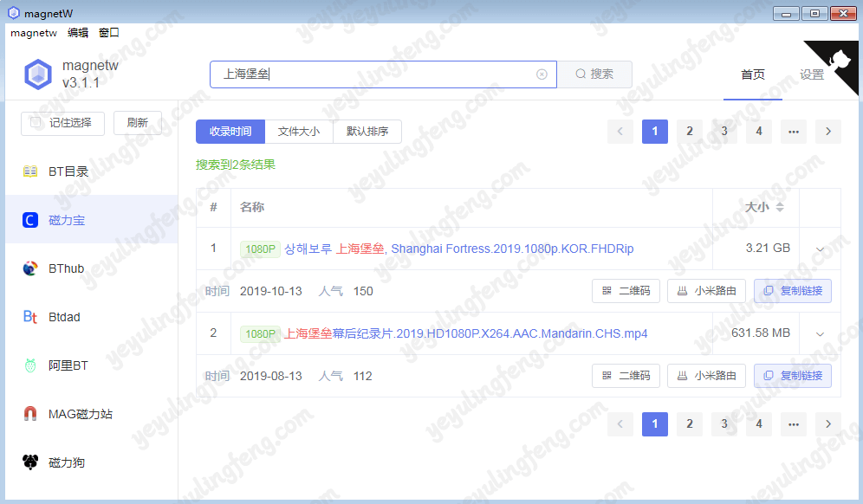
Task: Open Shanghai Fortress 1080p KOR FHDRip link
Action: click(x=458, y=249)
